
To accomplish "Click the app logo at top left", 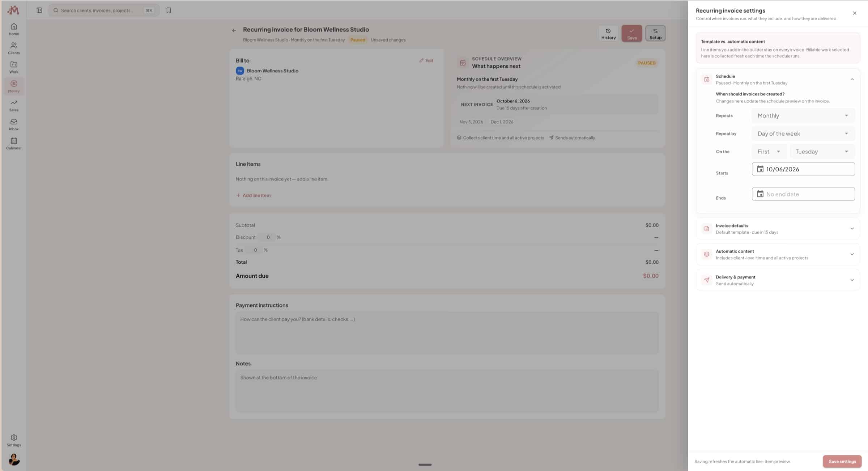I will [13, 10].
